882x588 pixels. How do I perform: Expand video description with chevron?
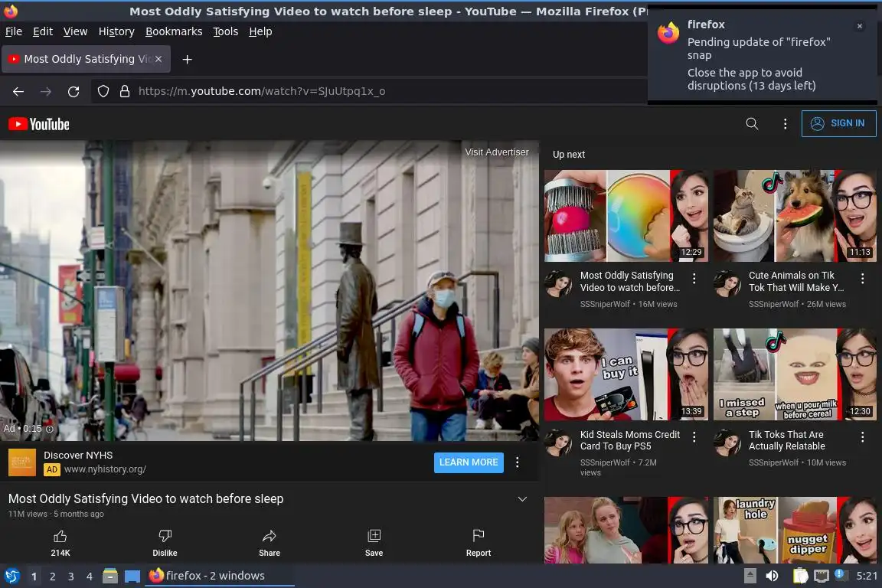point(522,499)
